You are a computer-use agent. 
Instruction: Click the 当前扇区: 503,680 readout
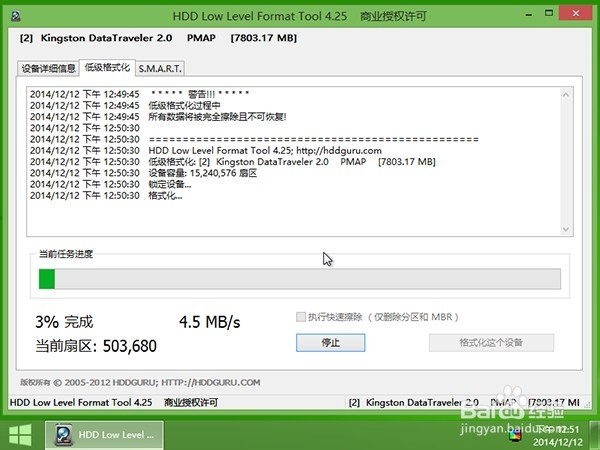tap(96, 346)
